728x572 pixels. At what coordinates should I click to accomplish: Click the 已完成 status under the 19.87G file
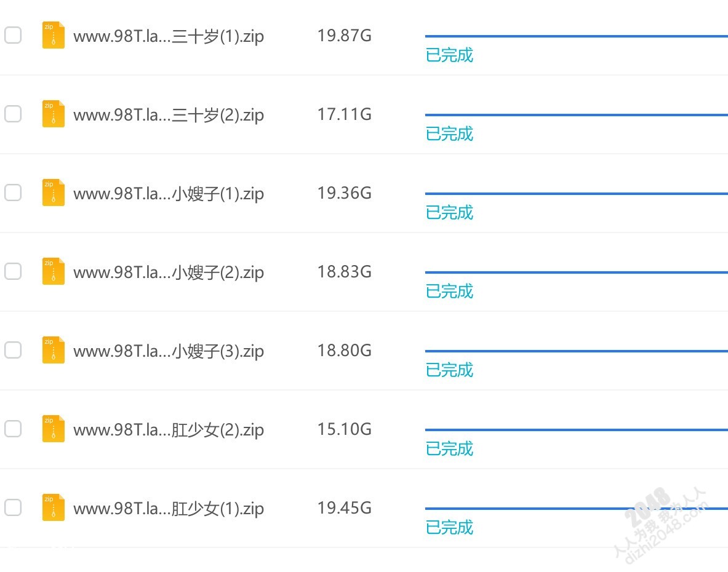coord(449,55)
